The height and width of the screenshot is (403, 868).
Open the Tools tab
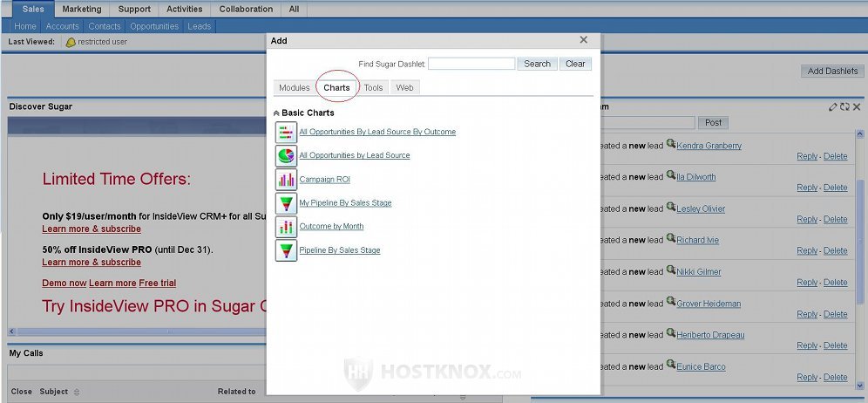[x=374, y=87]
